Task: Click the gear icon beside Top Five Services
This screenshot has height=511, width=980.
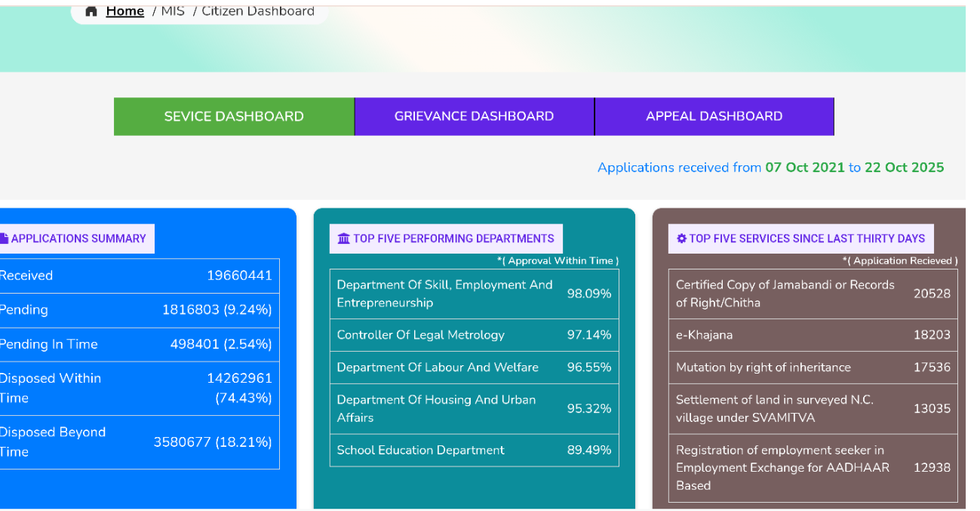Action: point(682,239)
